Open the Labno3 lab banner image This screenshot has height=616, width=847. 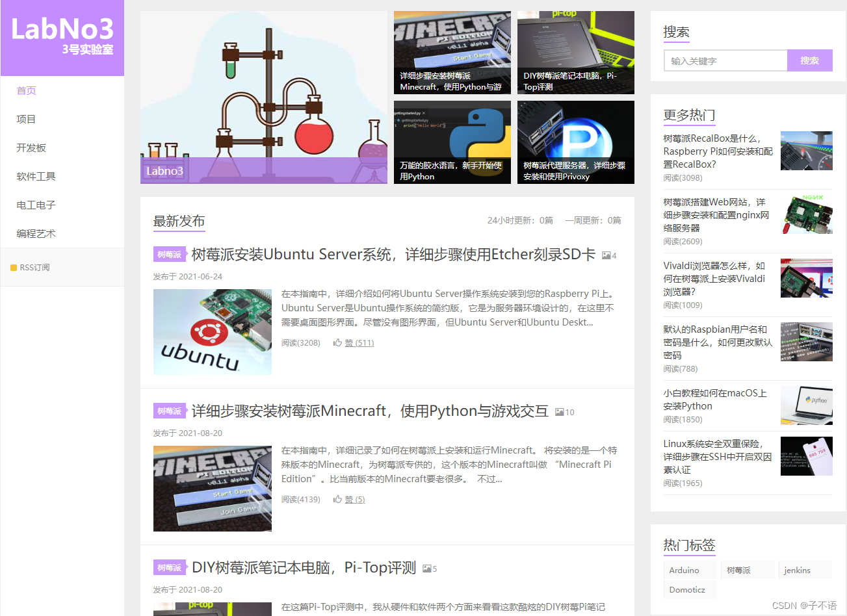tap(264, 97)
